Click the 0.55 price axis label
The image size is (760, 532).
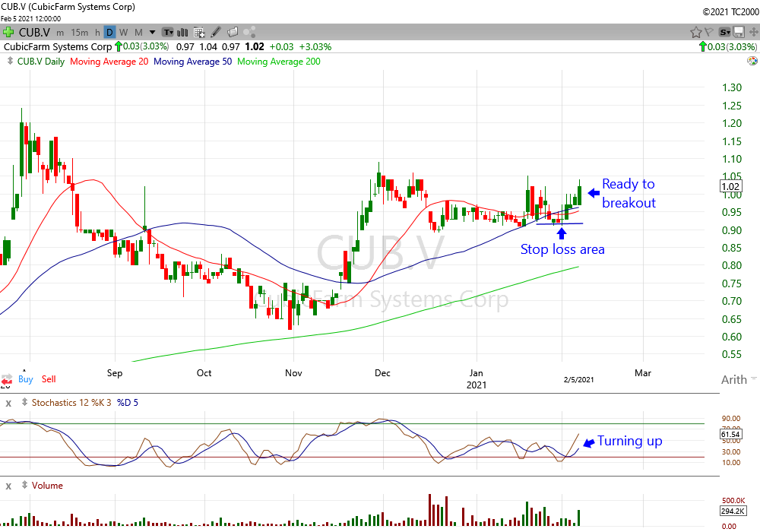[x=731, y=355]
